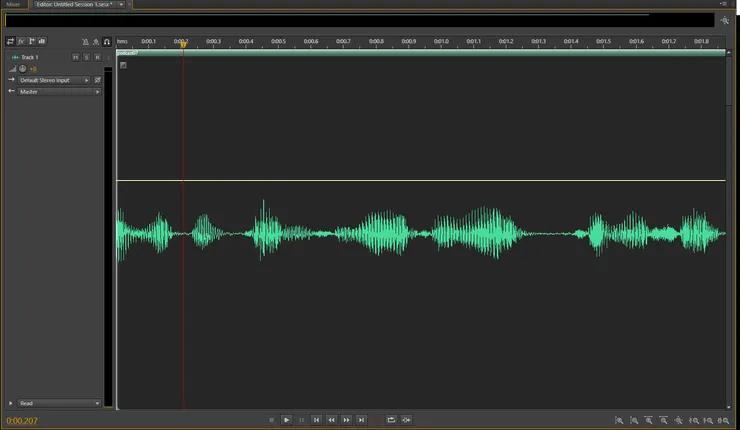The height and width of the screenshot is (430, 740).
Task: Show the EQ track controls
Action: 42,42
